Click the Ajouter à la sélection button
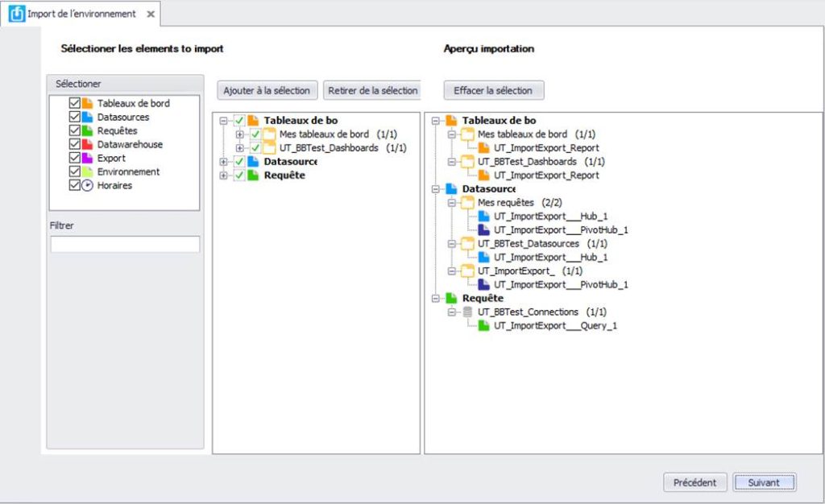This screenshot has height=504, width=825. 267,90
